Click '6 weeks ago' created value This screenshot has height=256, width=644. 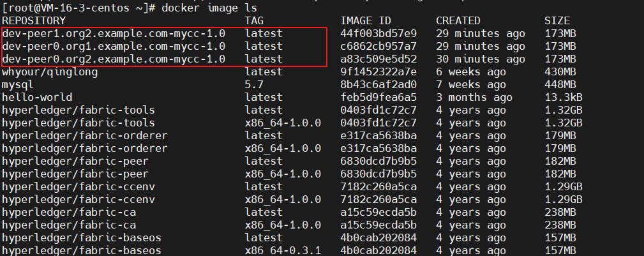(x=471, y=72)
